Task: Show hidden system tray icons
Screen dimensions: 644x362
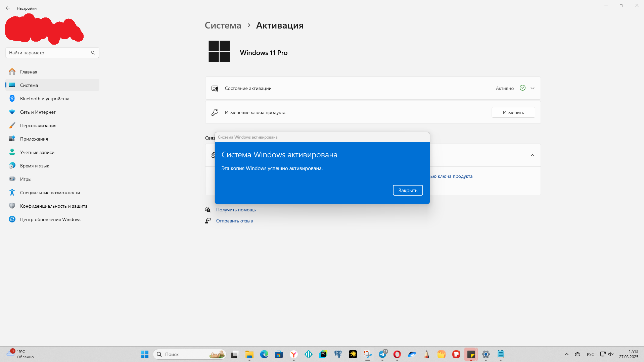Action: point(567,354)
